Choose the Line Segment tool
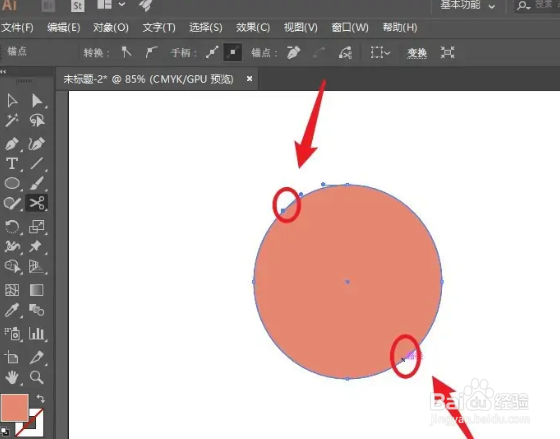This screenshot has height=439, width=560. (x=37, y=164)
